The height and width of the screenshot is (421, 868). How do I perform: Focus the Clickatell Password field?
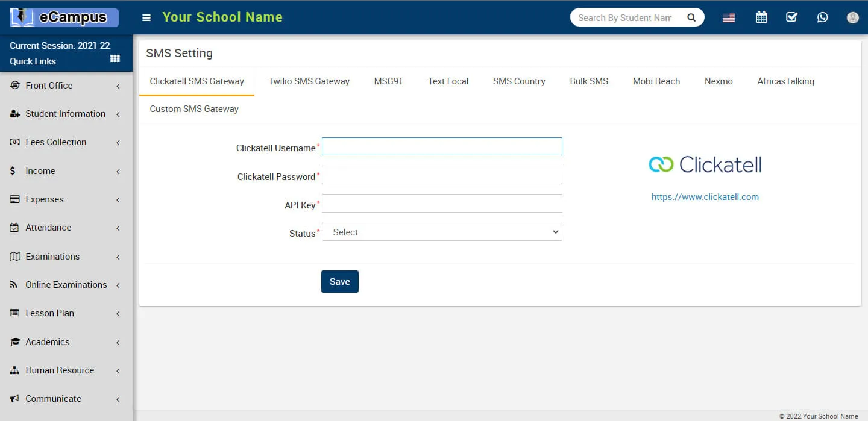[442, 175]
